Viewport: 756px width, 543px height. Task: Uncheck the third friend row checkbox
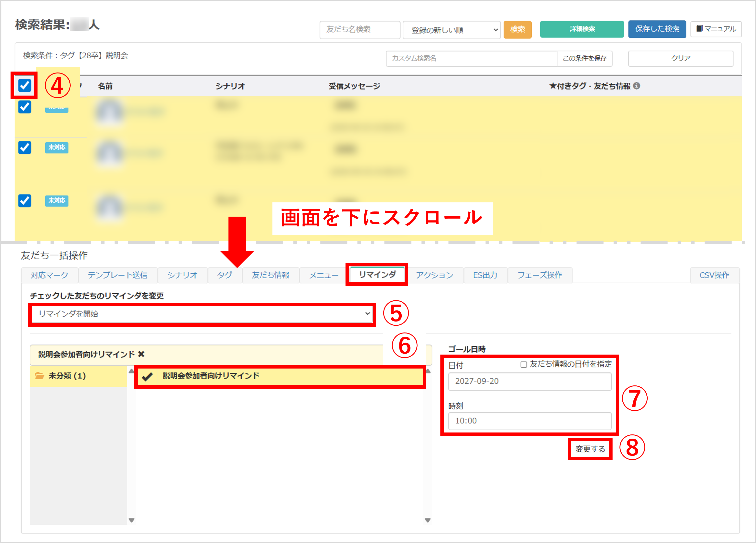pos(25,200)
